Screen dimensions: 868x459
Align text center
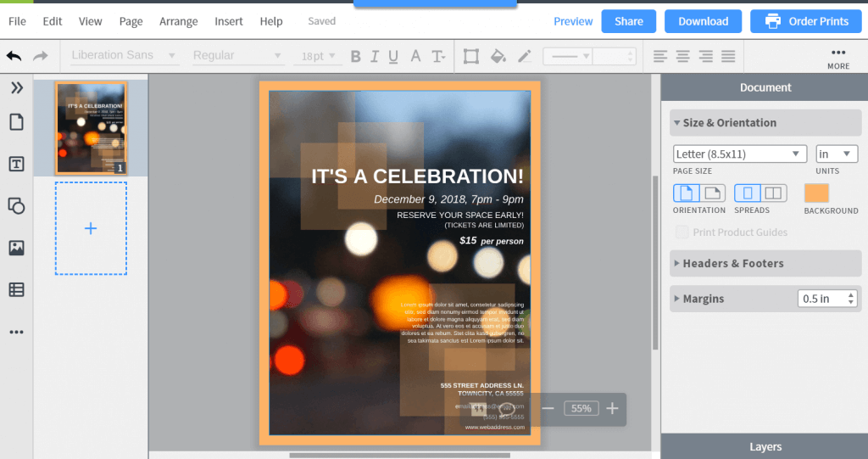[682, 56]
